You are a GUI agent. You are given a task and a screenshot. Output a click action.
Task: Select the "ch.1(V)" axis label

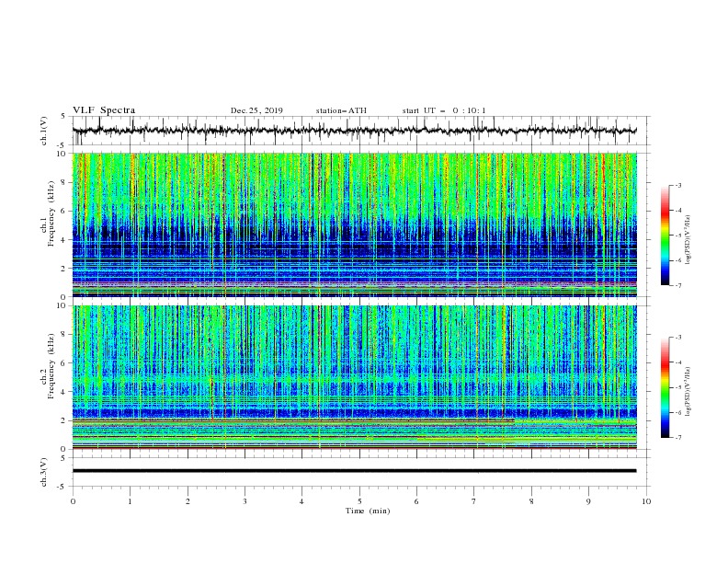44,131
